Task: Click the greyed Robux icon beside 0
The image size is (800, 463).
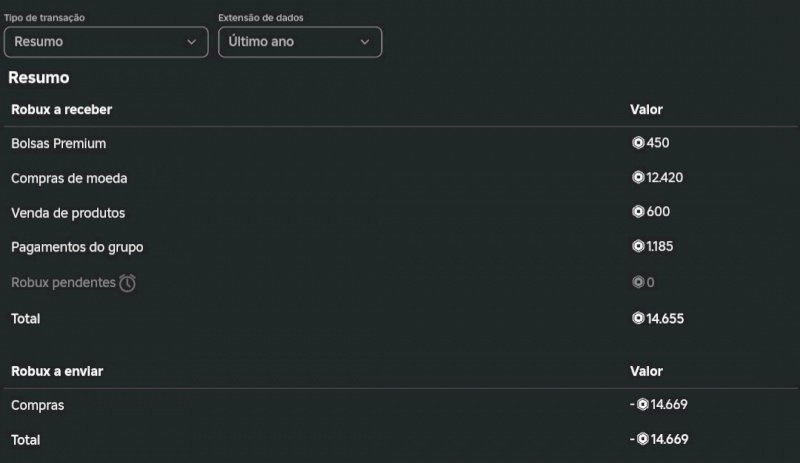Action: click(638, 283)
